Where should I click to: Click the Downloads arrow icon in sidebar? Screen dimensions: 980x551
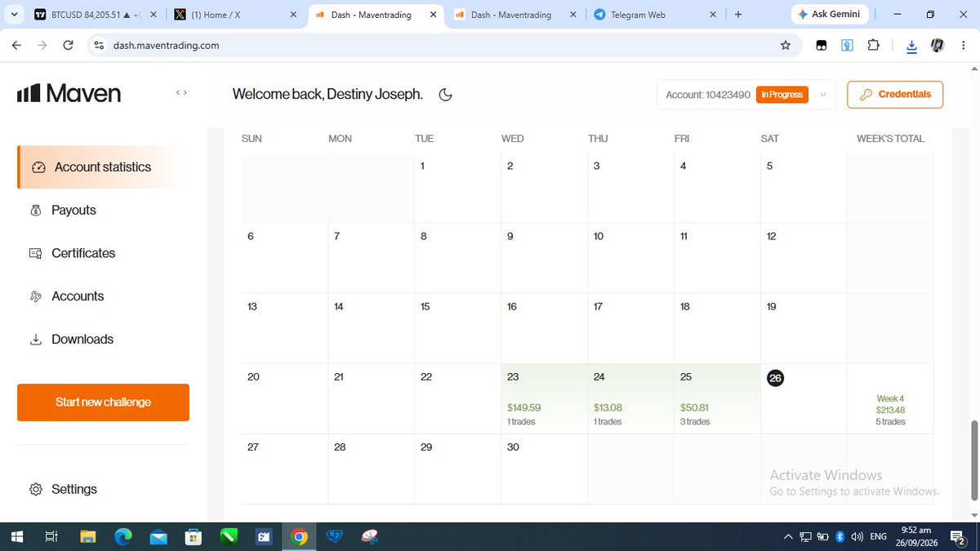tap(35, 340)
